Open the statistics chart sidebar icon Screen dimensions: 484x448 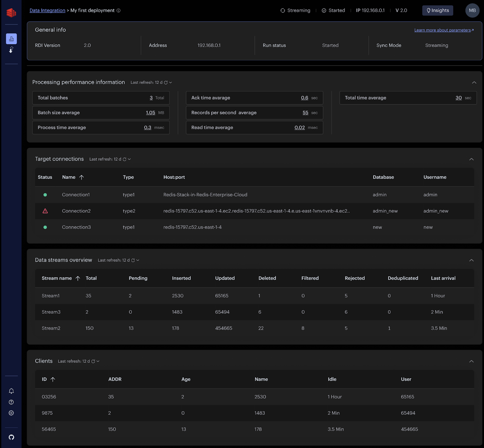coord(11,39)
